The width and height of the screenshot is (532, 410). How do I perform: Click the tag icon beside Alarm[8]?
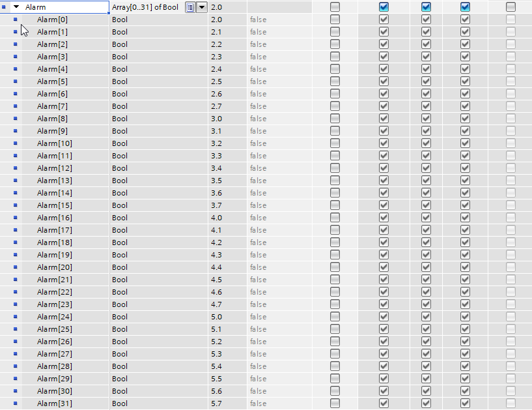(x=15, y=119)
